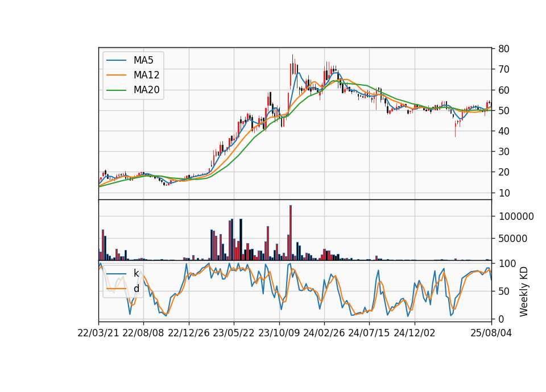Screen dimensions: 546x392
Task: Click the volume axis value 50000
Action: click(513, 239)
